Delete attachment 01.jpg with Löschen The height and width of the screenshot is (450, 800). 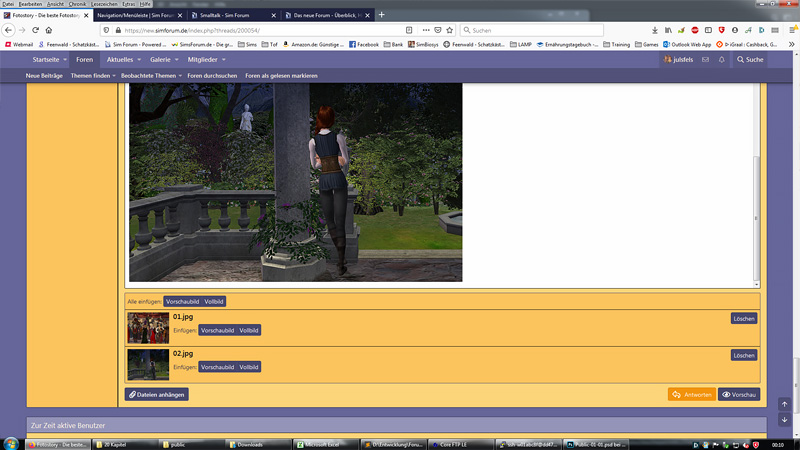[x=744, y=318]
